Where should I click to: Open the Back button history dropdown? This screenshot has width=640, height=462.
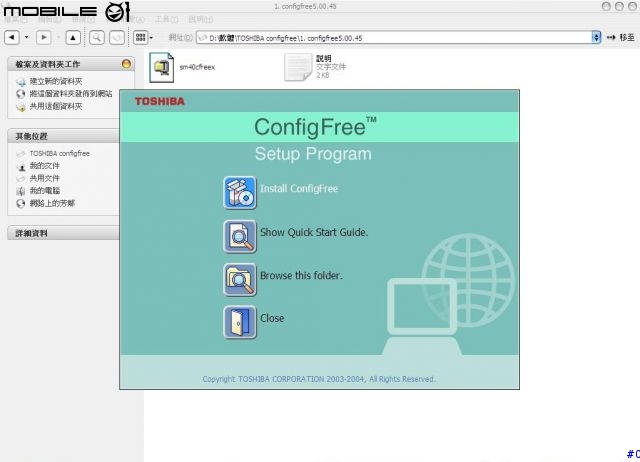click(x=27, y=38)
